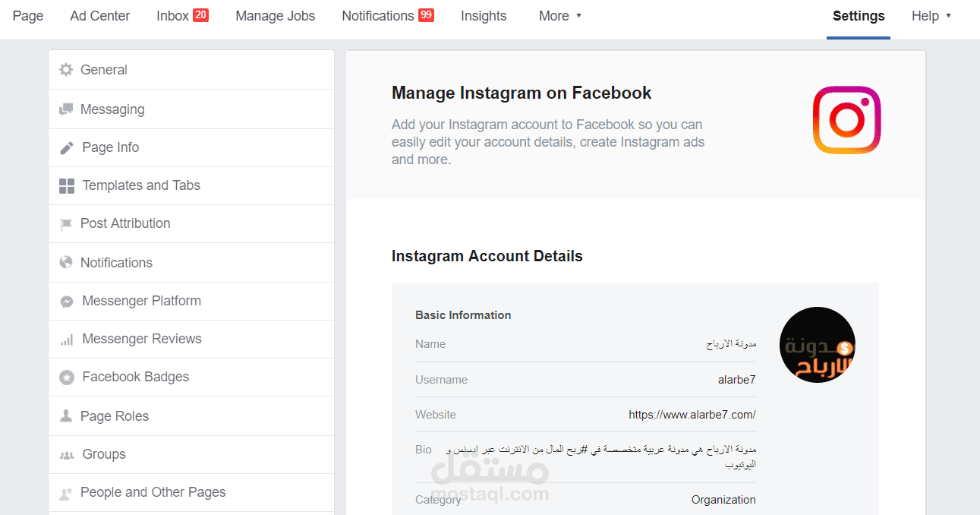Image resolution: width=980 pixels, height=515 pixels.
Task: Select the Messenger Platform chat icon
Action: (67, 300)
